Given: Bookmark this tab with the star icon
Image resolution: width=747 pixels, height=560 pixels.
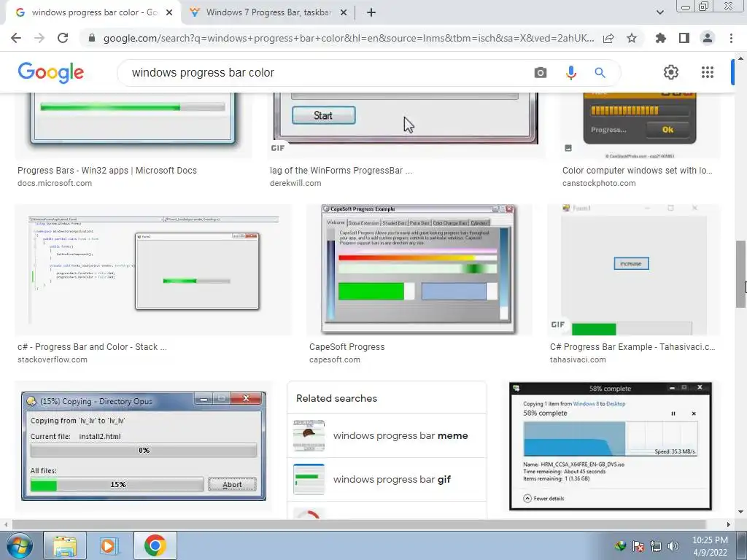Looking at the screenshot, I should pyautogui.click(x=632, y=38).
